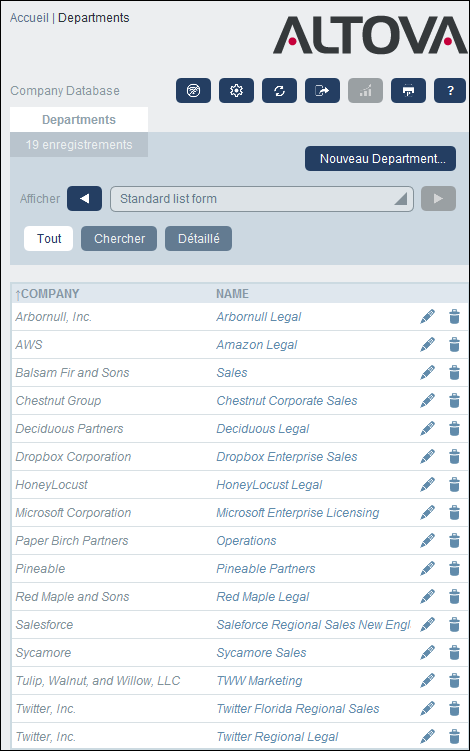Open the Standard list form dropdown
This screenshot has height=751, width=470.
pos(262,199)
